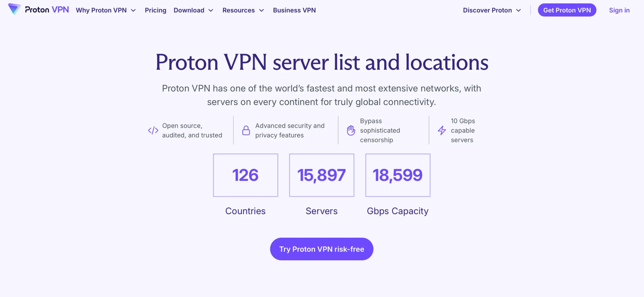The image size is (644, 297).
Task: Open the Download menu chevron
Action: (x=211, y=11)
